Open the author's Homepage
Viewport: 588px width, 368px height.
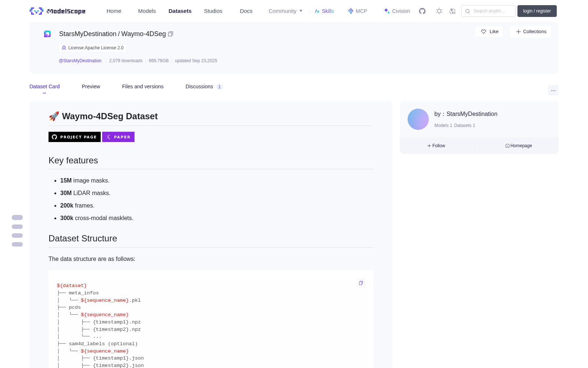click(519, 146)
